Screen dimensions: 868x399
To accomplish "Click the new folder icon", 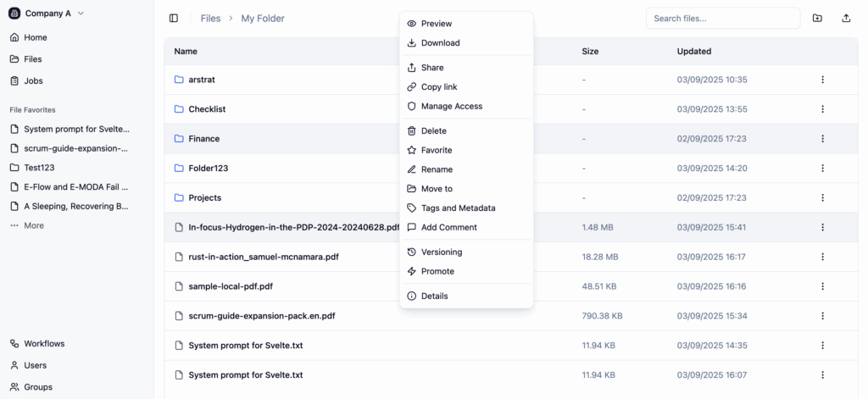I will [x=817, y=19].
